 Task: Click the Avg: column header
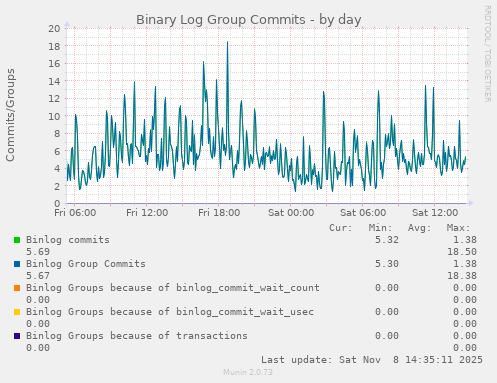(419, 228)
